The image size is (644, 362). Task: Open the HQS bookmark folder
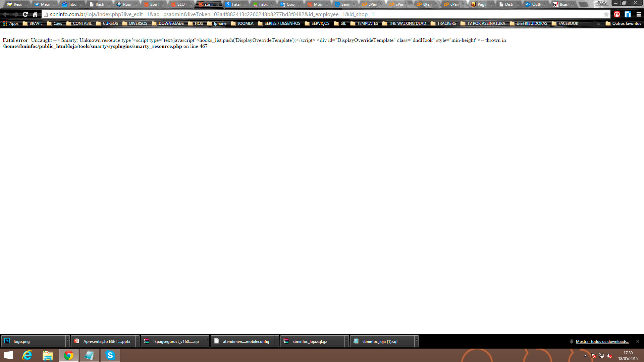196,23
